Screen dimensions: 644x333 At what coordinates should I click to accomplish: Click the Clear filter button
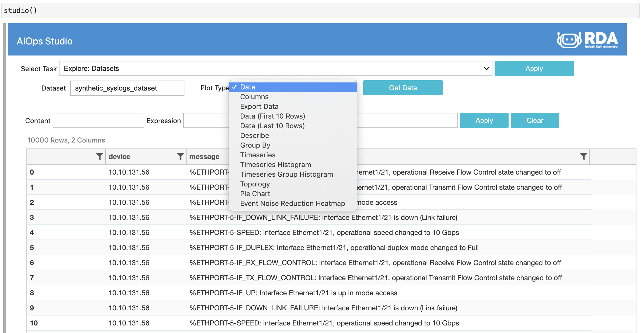coord(534,120)
